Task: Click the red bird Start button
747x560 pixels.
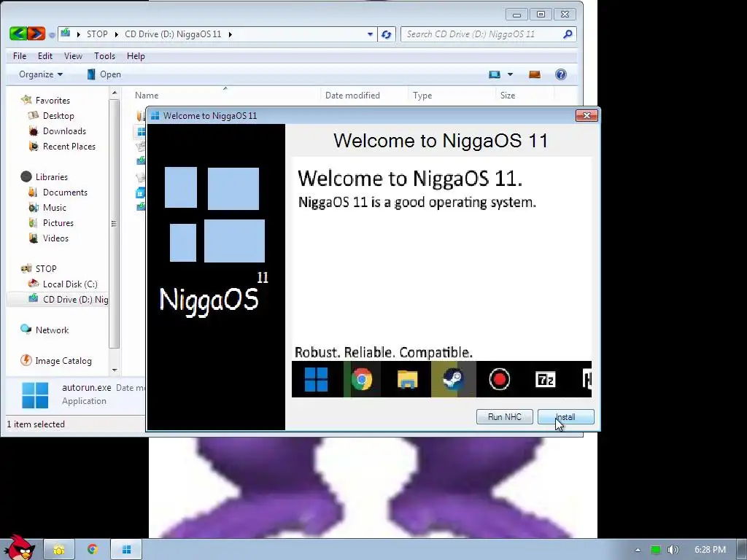Action: (x=19, y=548)
